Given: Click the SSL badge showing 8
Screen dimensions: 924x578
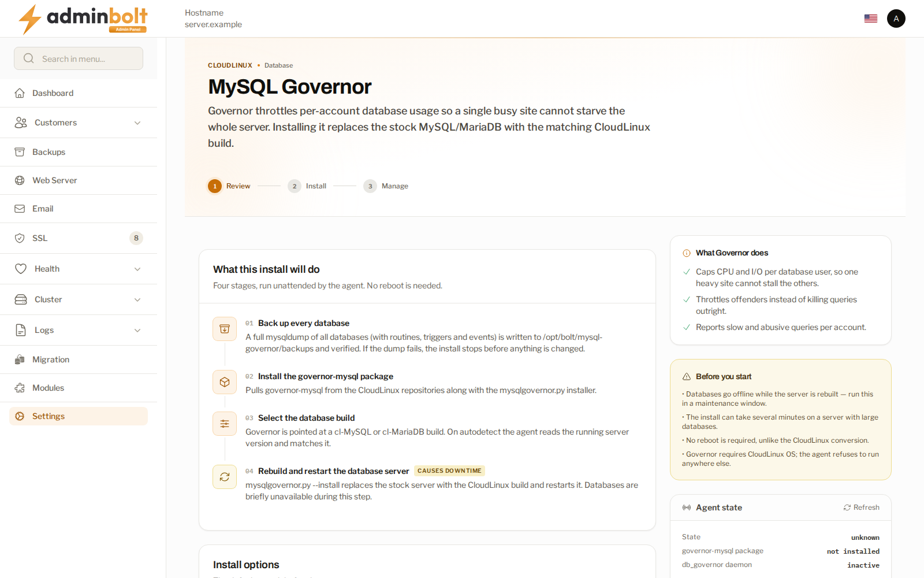Looking at the screenshot, I should click(136, 238).
